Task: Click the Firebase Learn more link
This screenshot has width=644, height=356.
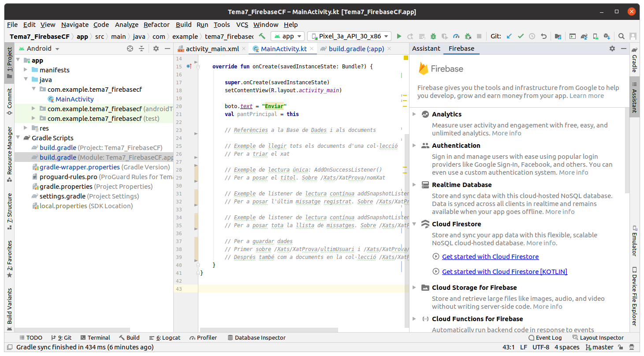Action: coord(586,96)
